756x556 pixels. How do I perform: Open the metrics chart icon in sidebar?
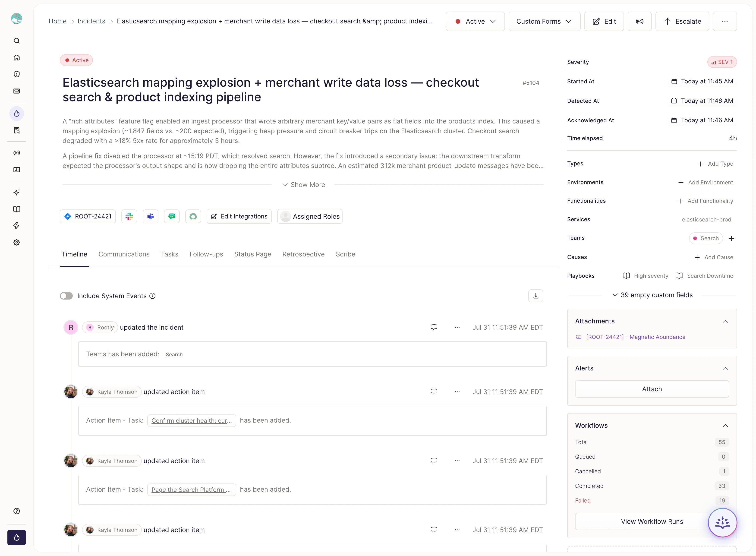pyautogui.click(x=16, y=170)
